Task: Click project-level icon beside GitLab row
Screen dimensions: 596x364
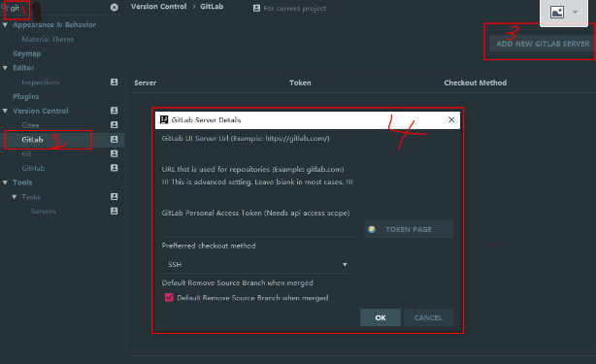Action: 114,140
